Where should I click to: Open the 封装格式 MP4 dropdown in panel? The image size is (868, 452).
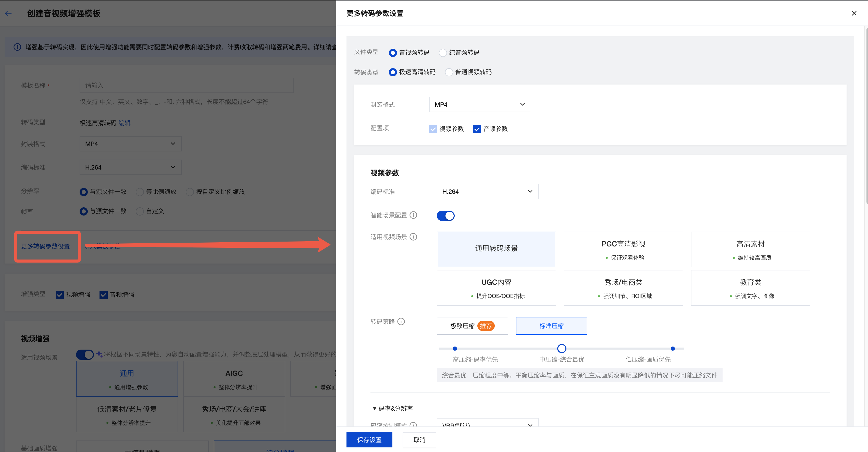click(x=480, y=104)
